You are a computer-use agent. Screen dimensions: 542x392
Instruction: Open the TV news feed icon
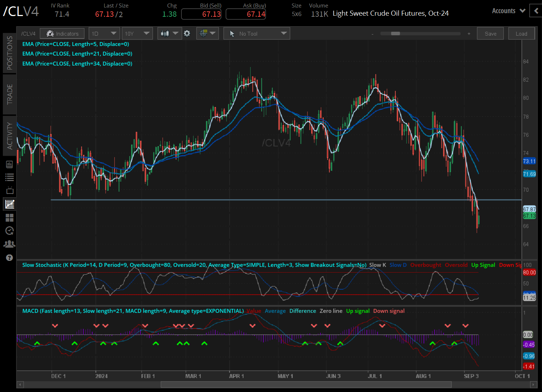pyautogui.click(x=10, y=190)
